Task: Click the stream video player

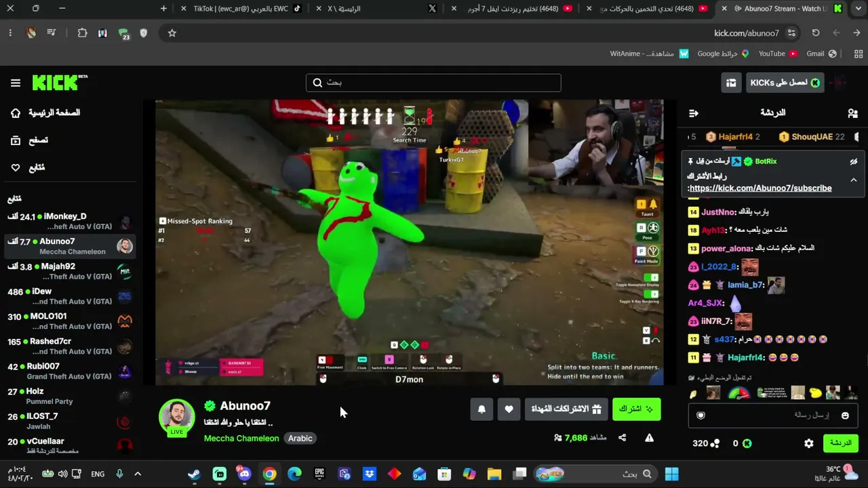Action: coord(410,243)
